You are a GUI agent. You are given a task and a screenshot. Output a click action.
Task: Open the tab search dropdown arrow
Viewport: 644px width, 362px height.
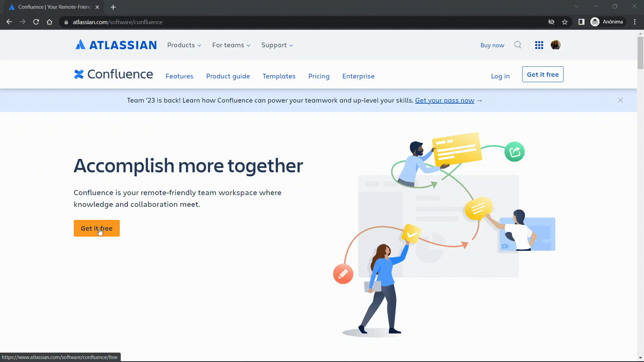pyautogui.click(x=577, y=6)
